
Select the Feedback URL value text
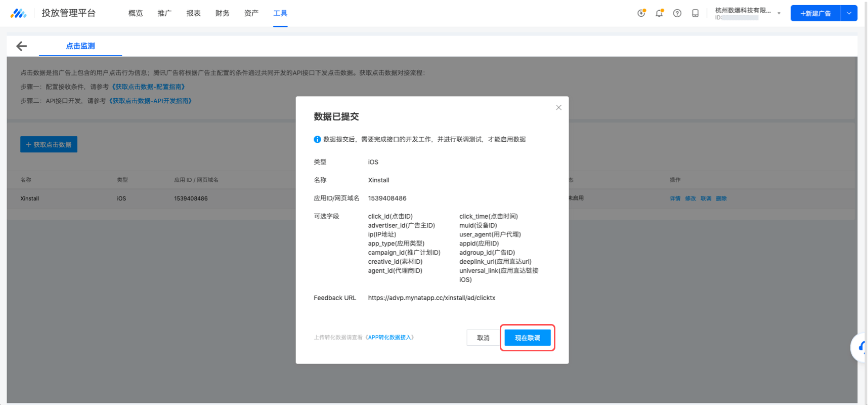(431, 298)
